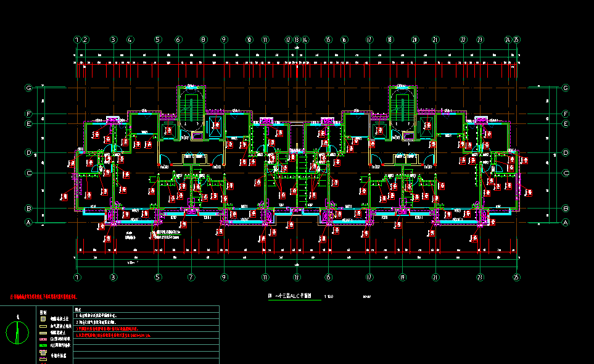Select grid bubble 17 in top row
The width and height of the screenshot is (594, 364).
point(369,39)
